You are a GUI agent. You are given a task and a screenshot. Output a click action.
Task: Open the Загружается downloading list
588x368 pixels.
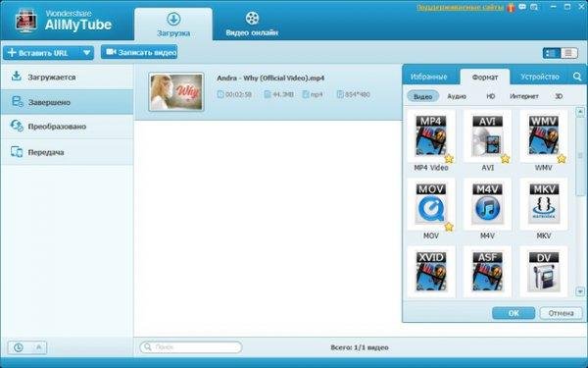tap(67, 77)
